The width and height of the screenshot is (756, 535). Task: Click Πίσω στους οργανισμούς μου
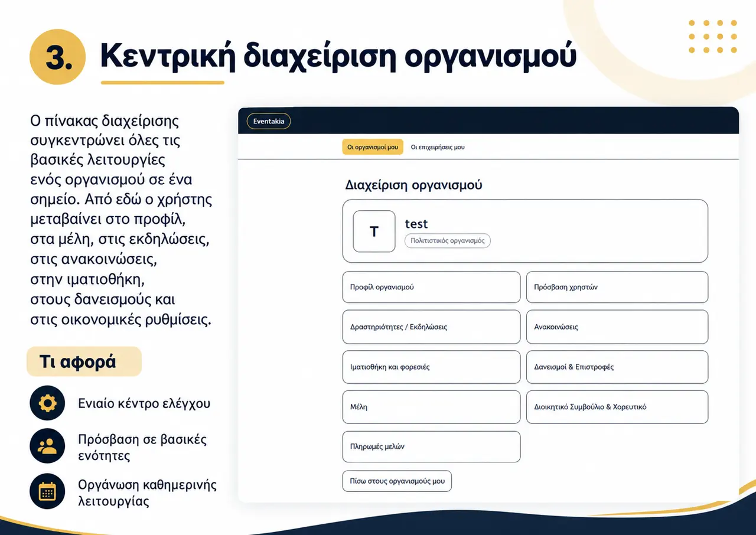(x=397, y=481)
